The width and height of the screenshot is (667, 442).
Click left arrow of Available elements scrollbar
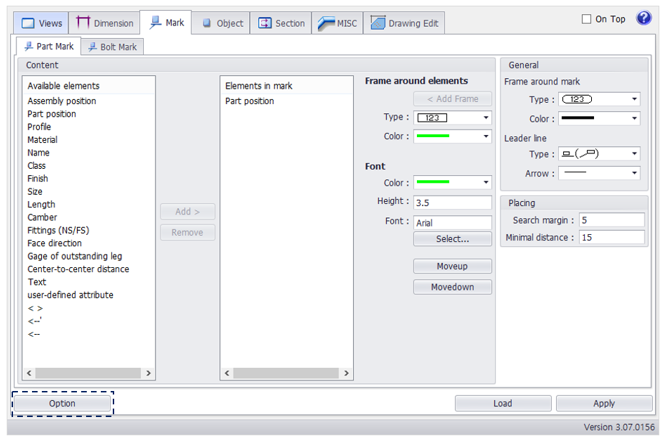[x=29, y=373]
